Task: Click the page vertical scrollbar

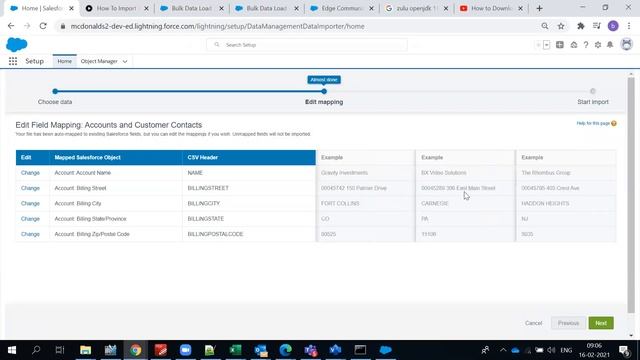Action: click(x=631, y=195)
